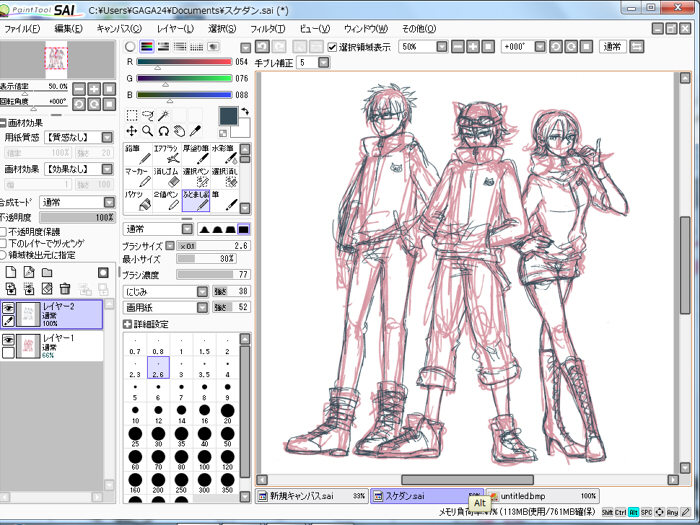This screenshot has height=525, width=700.
Task: Select the flat brush edge shape
Action: pyautogui.click(x=244, y=229)
